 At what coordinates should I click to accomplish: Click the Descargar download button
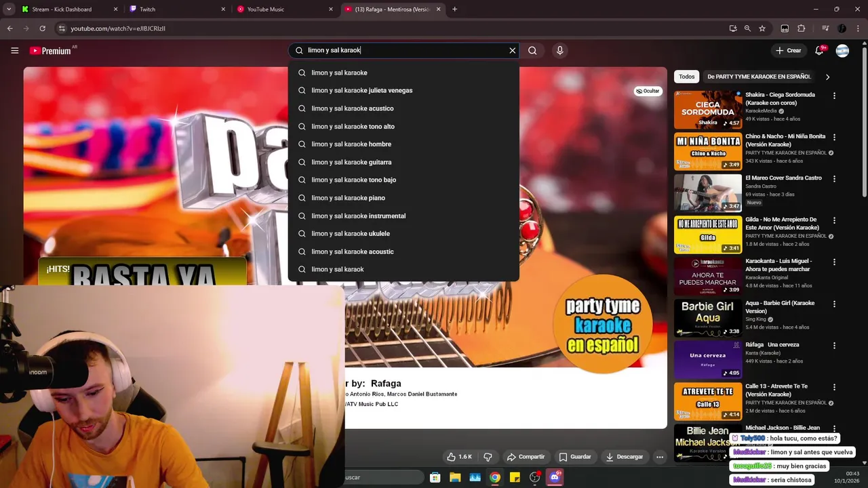tap(624, 457)
